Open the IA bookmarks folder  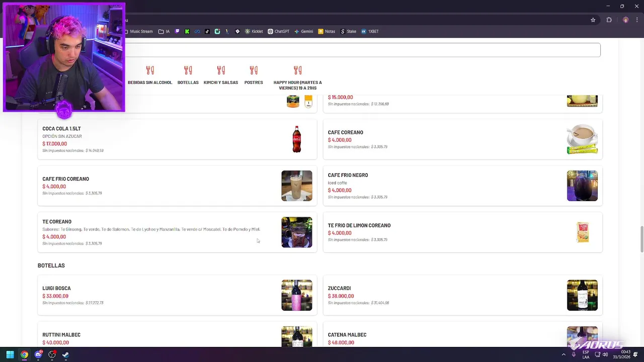164,31
